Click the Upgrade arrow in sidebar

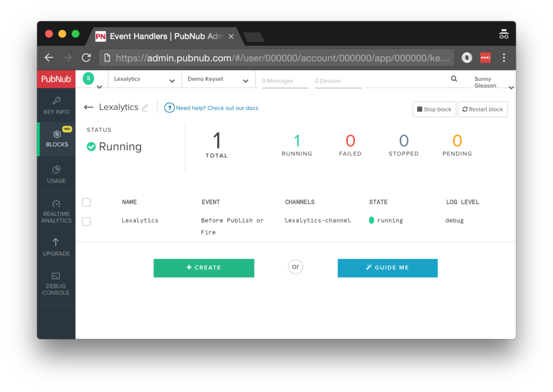[x=56, y=247]
